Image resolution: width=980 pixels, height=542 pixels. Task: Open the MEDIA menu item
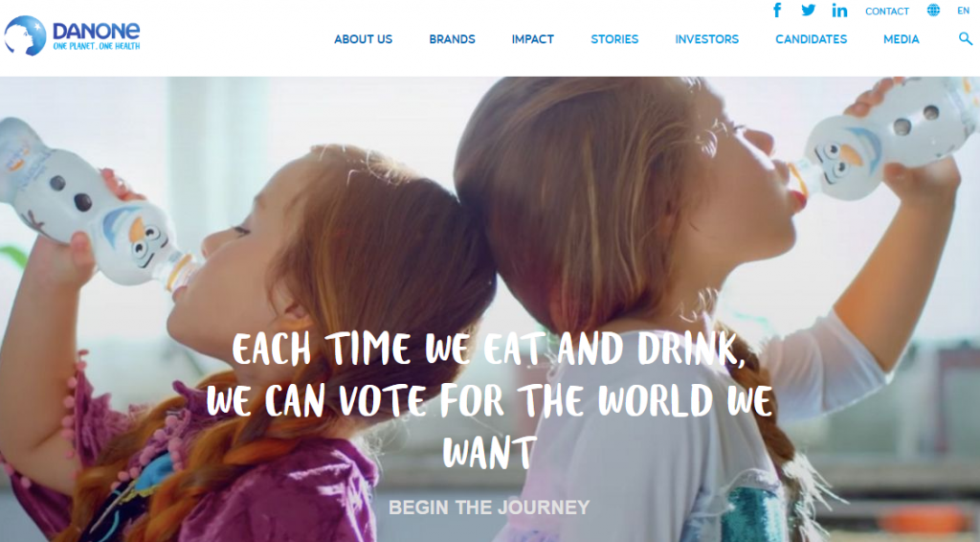pos(902,38)
